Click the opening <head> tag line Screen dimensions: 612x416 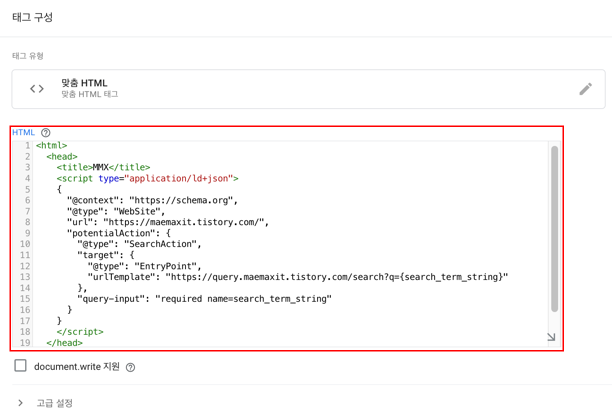(x=62, y=156)
